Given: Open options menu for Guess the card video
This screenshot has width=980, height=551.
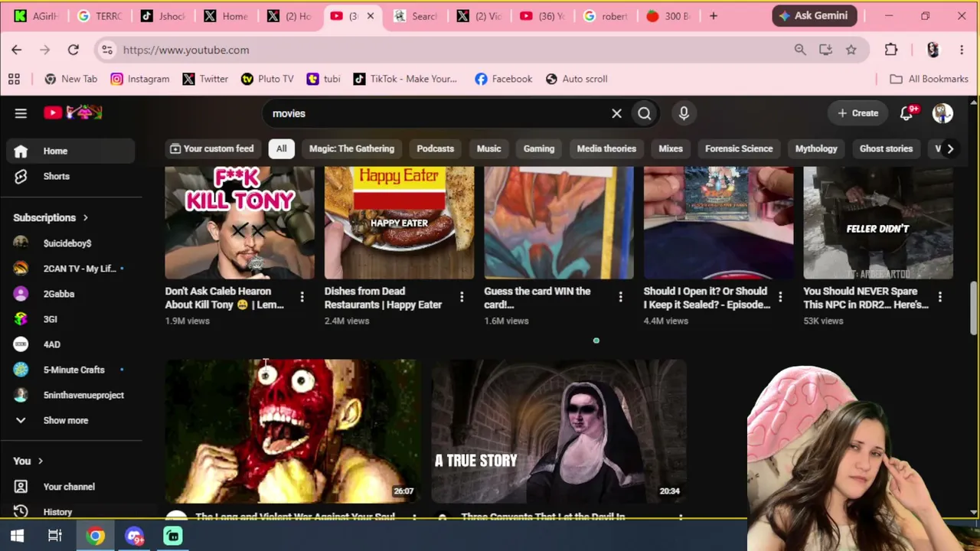Looking at the screenshot, I should pos(620,297).
